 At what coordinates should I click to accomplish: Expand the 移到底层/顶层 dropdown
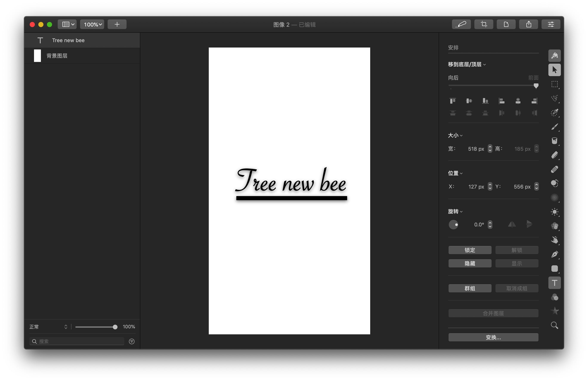point(467,65)
